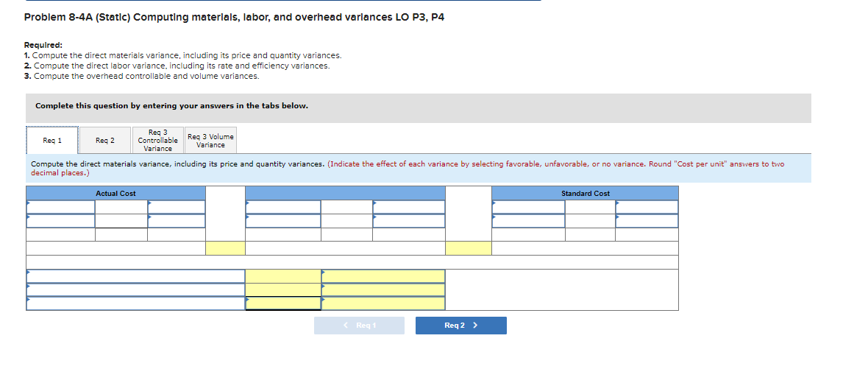This screenshot has height=383, width=868.
Task: Click first-row middle input under Standard Cost
Action: coord(590,207)
